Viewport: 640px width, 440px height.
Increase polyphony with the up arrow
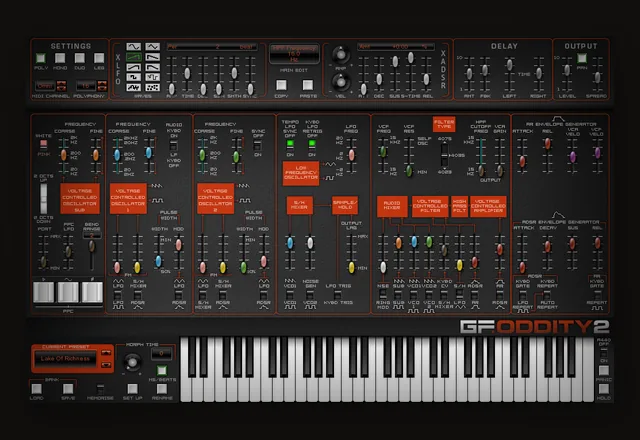102,83
